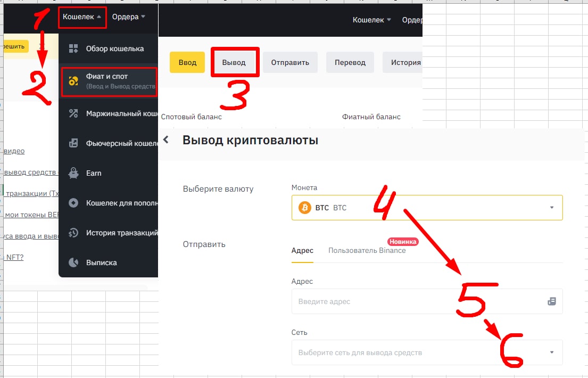Screen dimensions: 588x378
Task: Click the Фиатный баланс label
Action: (371, 117)
